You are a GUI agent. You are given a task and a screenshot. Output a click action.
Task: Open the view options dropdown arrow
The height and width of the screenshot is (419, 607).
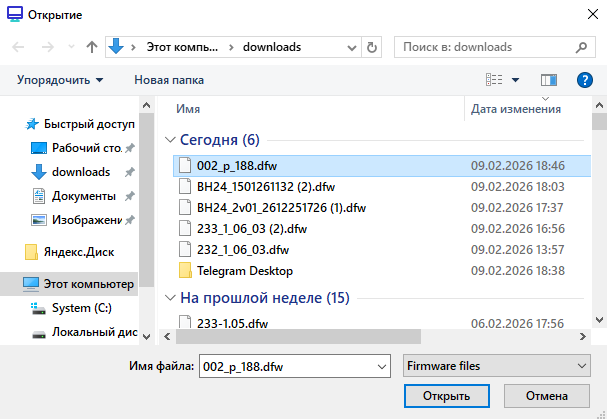pos(516,80)
